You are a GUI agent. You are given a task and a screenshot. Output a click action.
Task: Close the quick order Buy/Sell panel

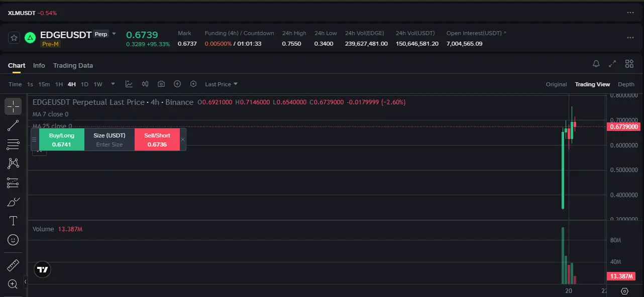183,139
